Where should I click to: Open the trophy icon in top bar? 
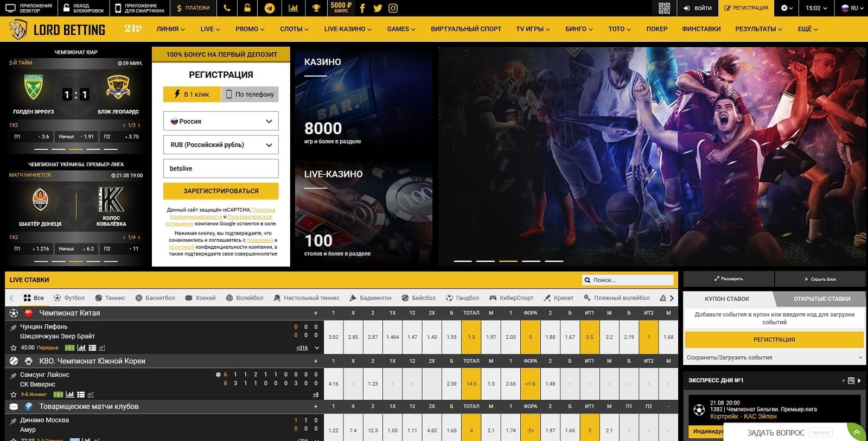pos(316,8)
